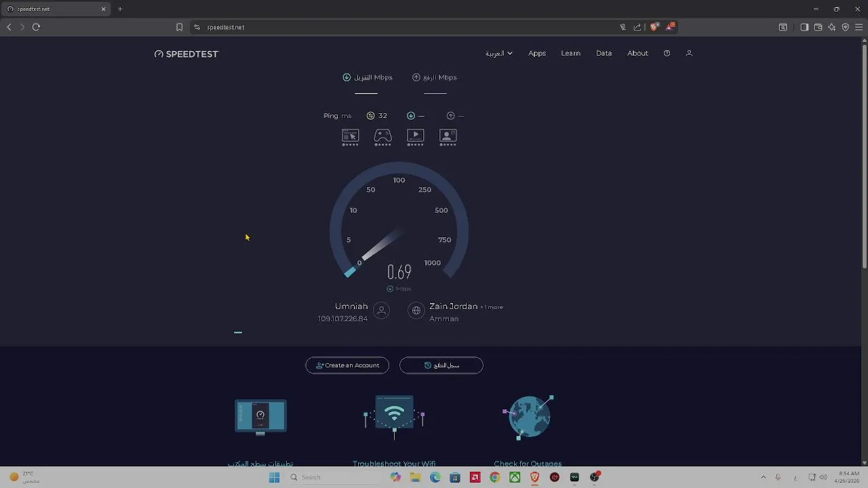Click the share page icon
The width and height of the screenshot is (868, 488).
[637, 27]
